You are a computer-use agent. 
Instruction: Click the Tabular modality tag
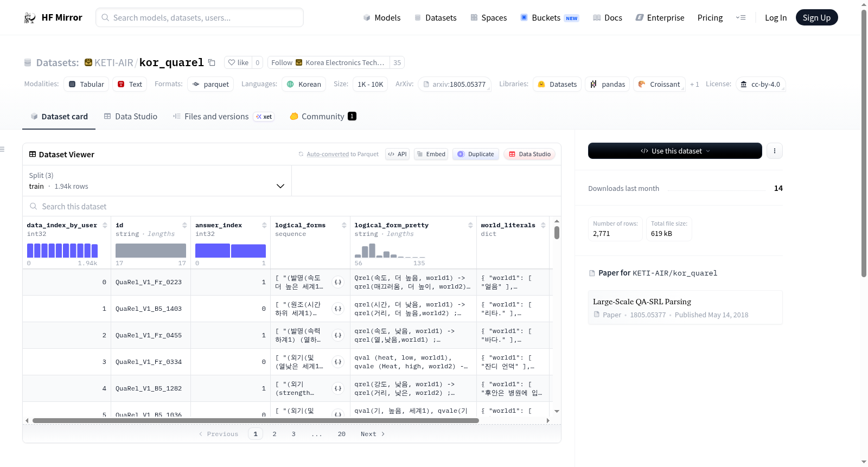coord(87,84)
